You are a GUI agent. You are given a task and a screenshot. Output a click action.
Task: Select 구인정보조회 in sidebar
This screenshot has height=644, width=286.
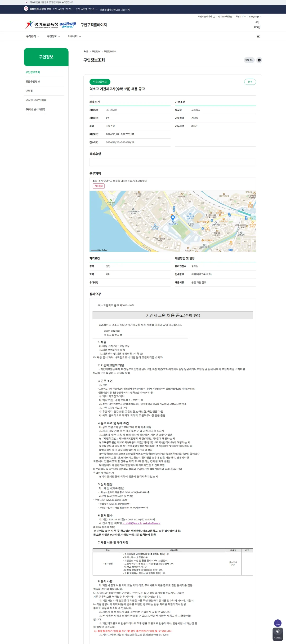coord(33,72)
